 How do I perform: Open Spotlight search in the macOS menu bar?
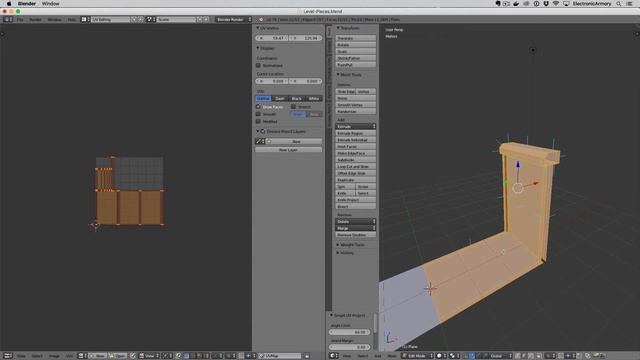point(619,4)
